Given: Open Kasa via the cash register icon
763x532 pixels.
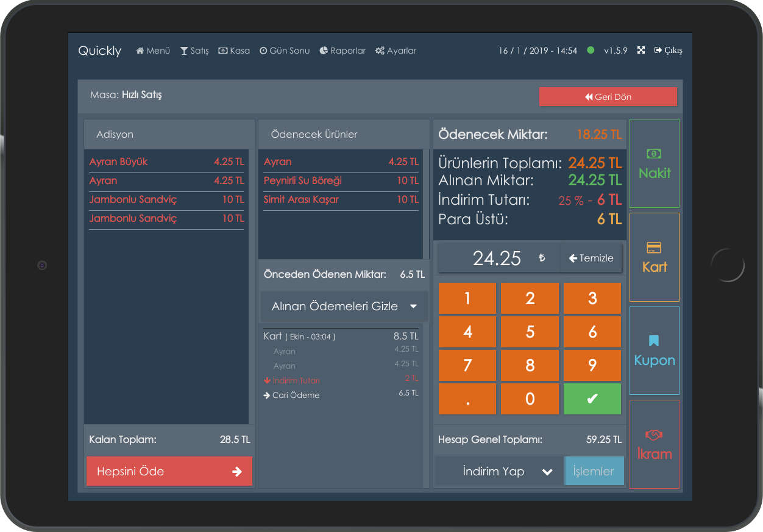Looking at the screenshot, I should coord(222,51).
